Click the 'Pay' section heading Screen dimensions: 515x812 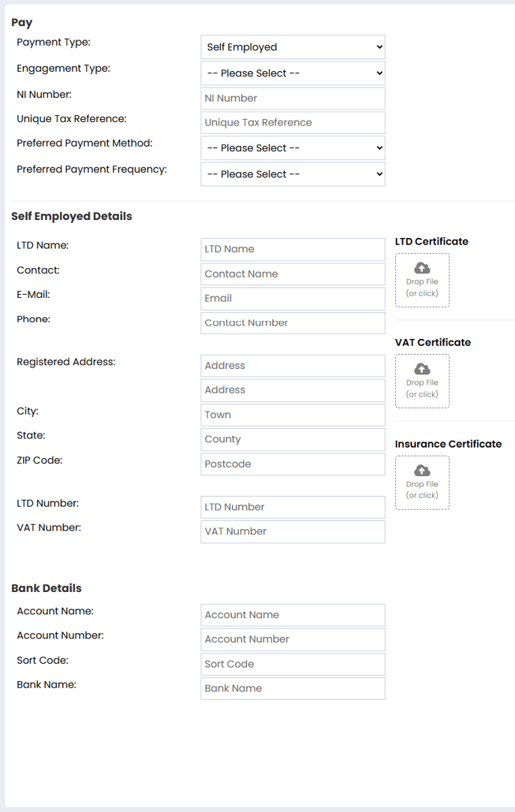[x=22, y=22]
